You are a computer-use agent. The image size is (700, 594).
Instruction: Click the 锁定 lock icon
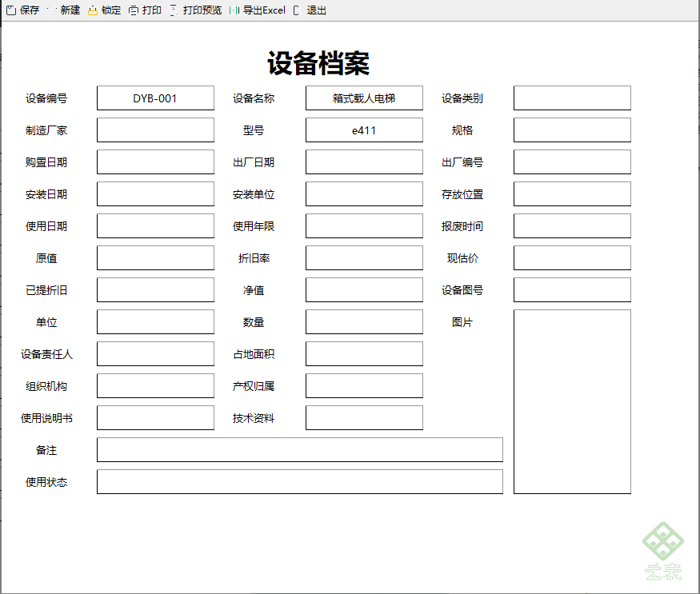tap(93, 10)
